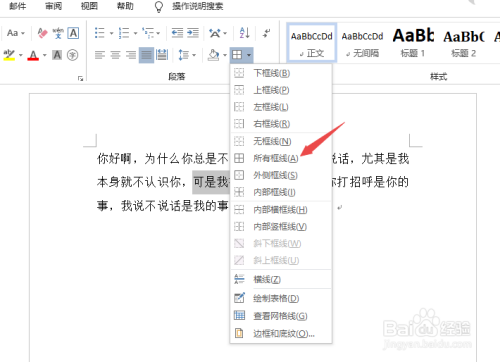Click the lightbulb Tell Me icon
This screenshot has height=362, width=500.
pos(159,7)
